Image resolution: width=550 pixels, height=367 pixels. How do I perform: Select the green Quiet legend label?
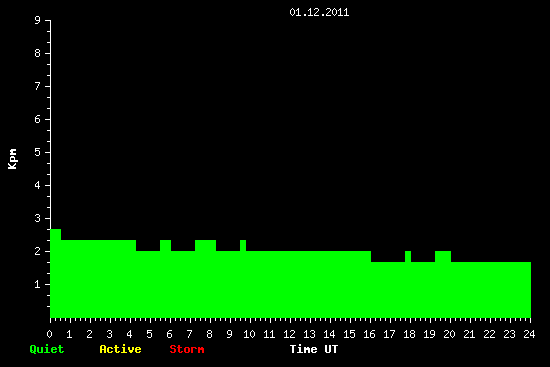[x=47, y=349]
